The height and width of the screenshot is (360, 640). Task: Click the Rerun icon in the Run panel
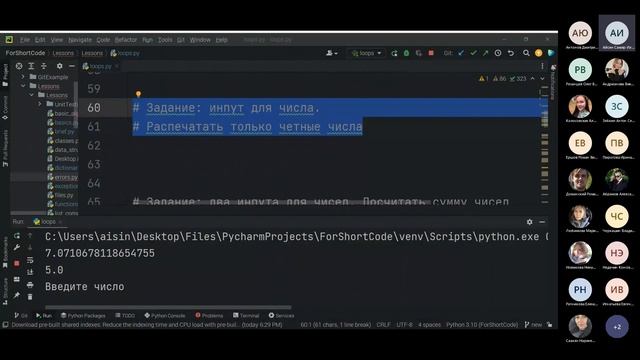[17, 236]
